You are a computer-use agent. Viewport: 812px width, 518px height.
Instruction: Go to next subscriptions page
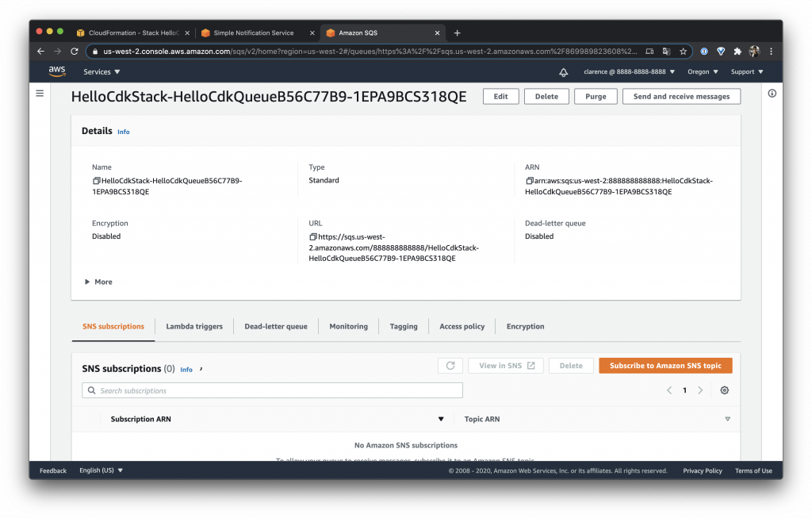(700, 390)
